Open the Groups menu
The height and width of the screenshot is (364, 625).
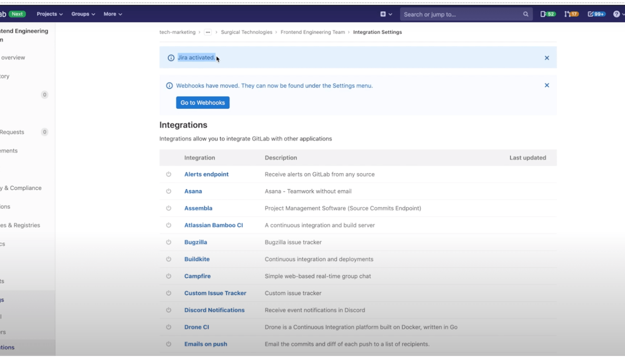coord(82,14)
